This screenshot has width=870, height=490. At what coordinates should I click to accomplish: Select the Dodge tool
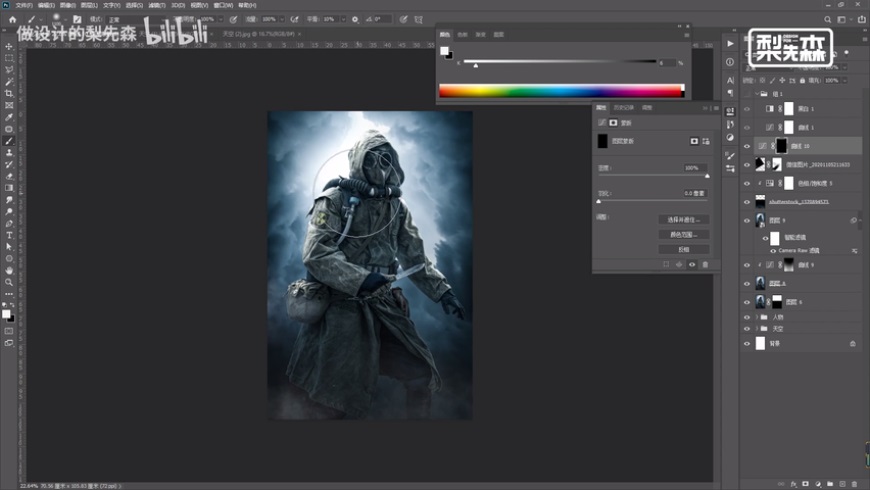tap(9, 211)
